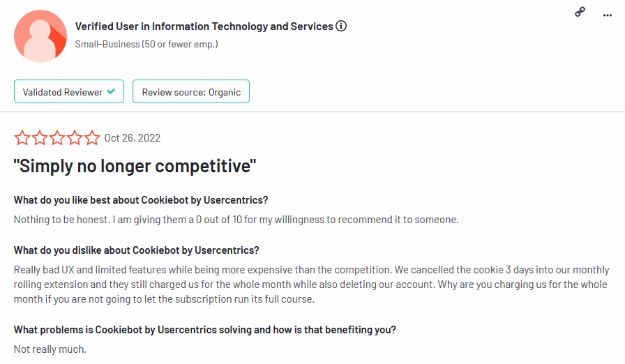Click the Oct 26, 2022 review date

tap(133, 138)
